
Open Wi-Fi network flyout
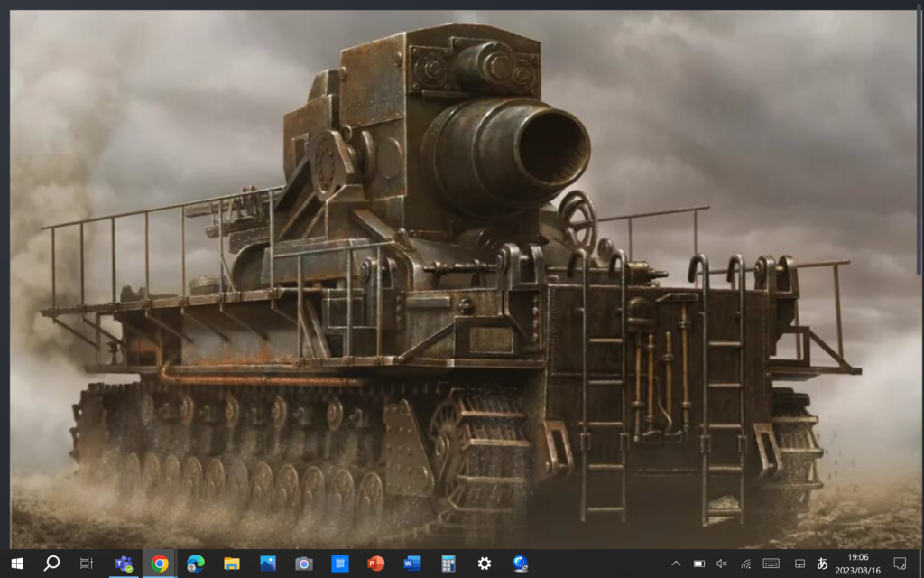click(x=746, y=564)
